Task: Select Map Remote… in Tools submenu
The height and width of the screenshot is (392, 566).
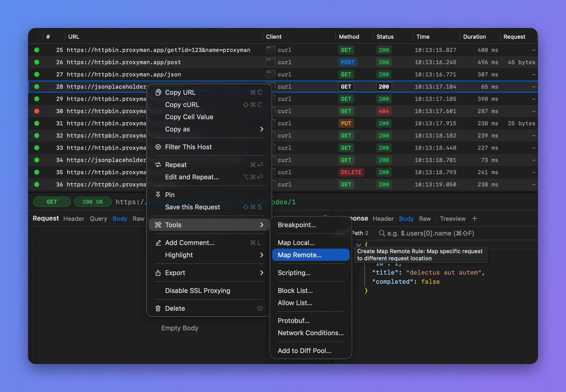Action: point(311,255)
